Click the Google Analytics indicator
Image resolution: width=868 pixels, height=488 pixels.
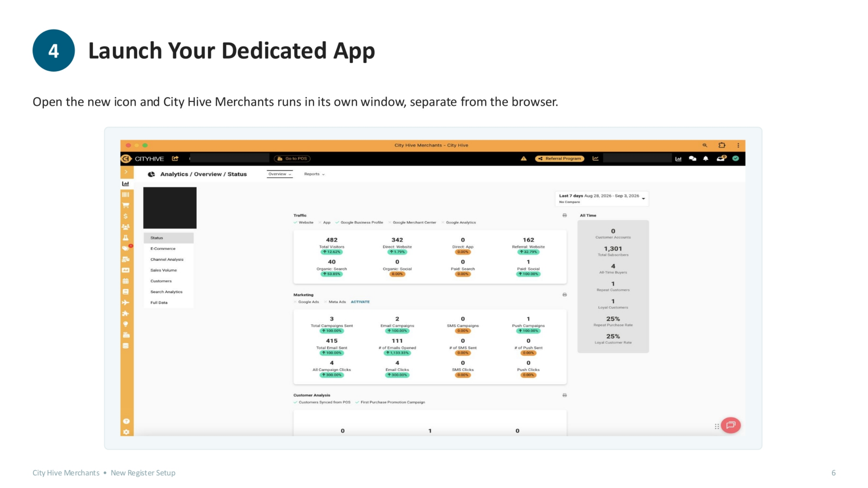pyautogui.click(x=459, y=223)
